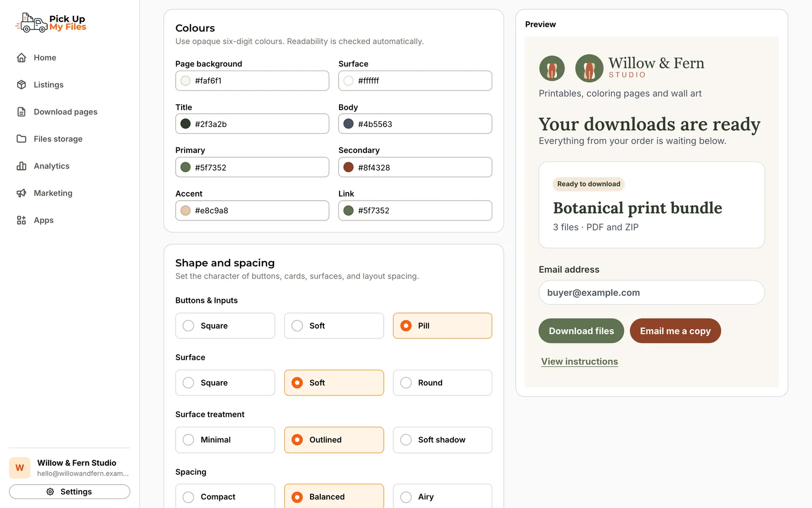Open Settings from the sidebar

pos(70,492)
